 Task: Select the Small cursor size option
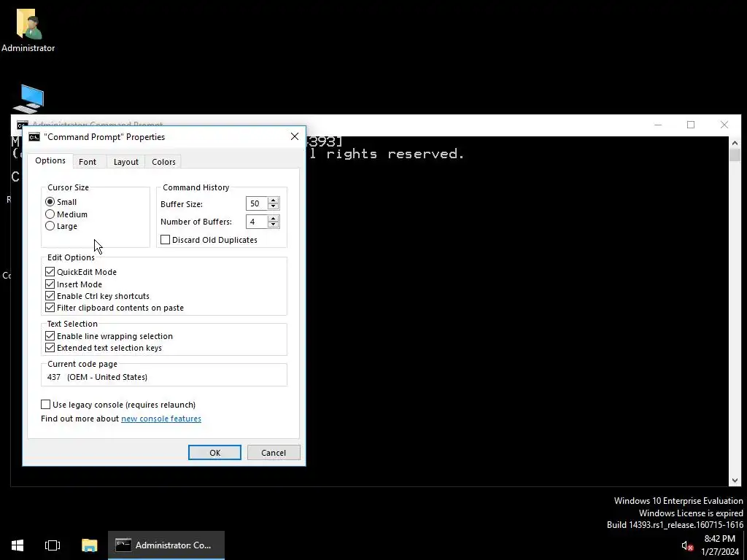(50, 202)
